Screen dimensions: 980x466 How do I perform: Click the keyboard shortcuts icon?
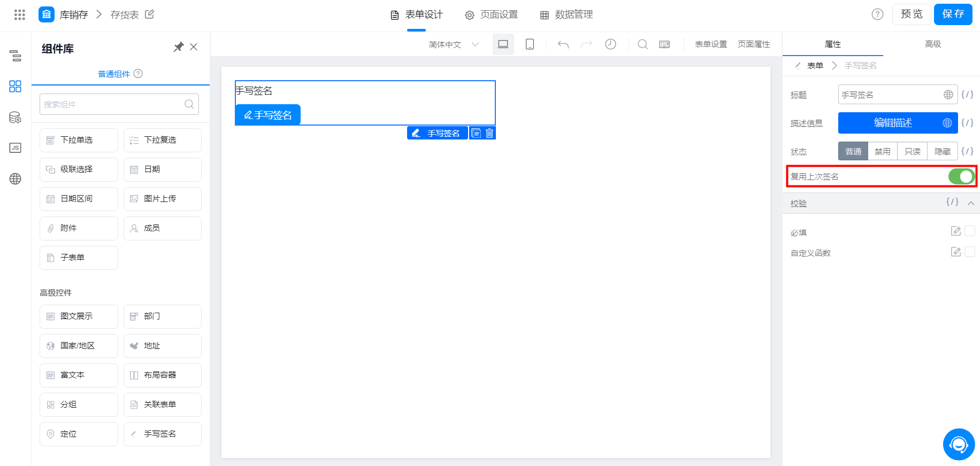(x=664, y=44)
